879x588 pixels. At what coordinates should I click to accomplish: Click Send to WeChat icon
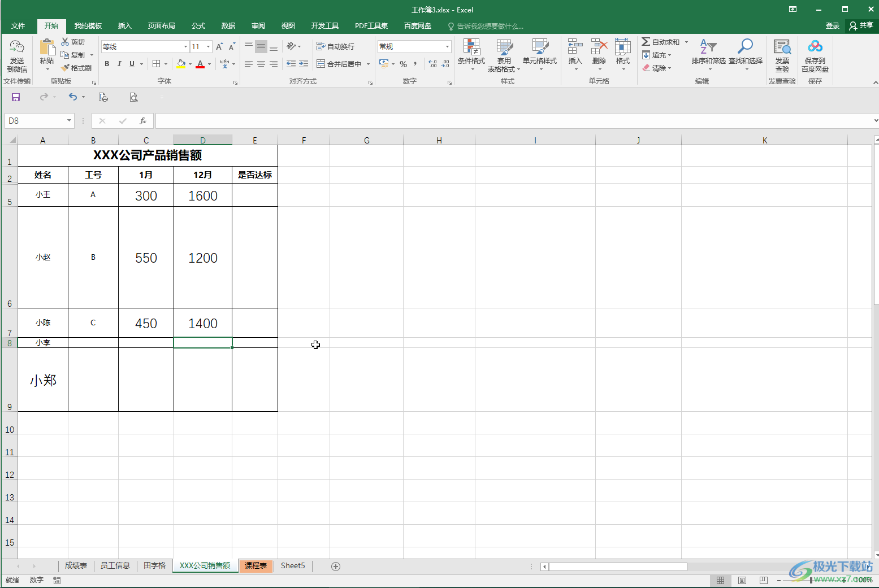[x=17, y=55]
